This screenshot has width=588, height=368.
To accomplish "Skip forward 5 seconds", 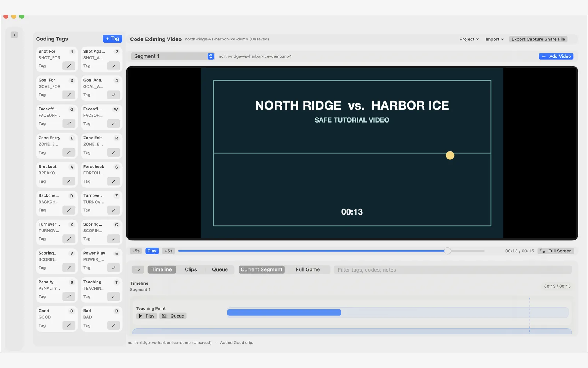I will [x=168, y=251].
